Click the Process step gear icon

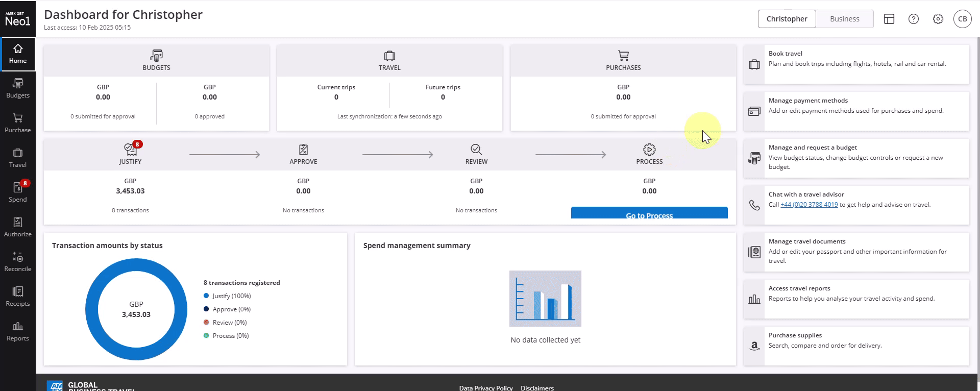click(649, 149)
